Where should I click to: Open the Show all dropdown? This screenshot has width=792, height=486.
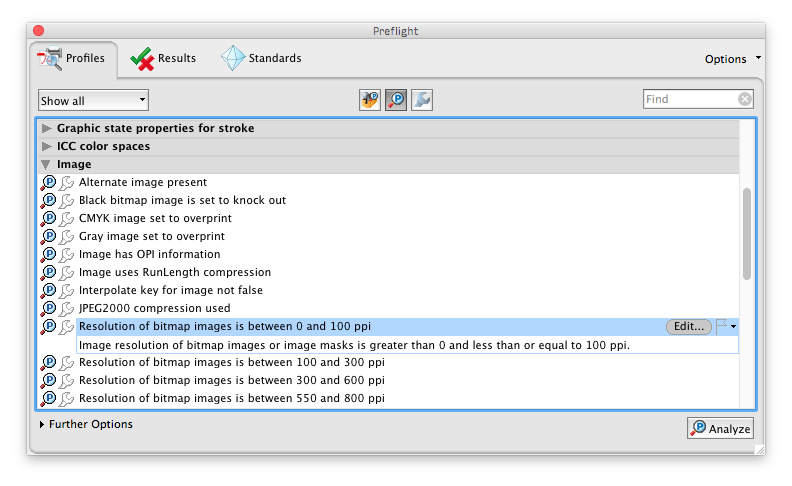click(93, 101)
